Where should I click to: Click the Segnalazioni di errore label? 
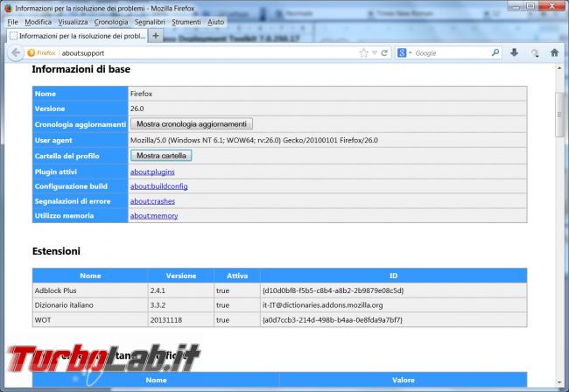[x=72, y=201]
